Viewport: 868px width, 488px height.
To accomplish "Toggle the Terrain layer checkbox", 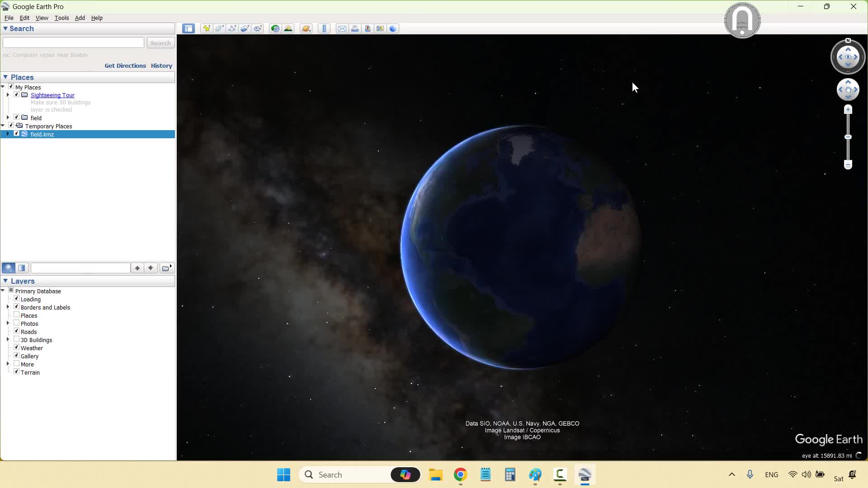I will tap(17, 372).
